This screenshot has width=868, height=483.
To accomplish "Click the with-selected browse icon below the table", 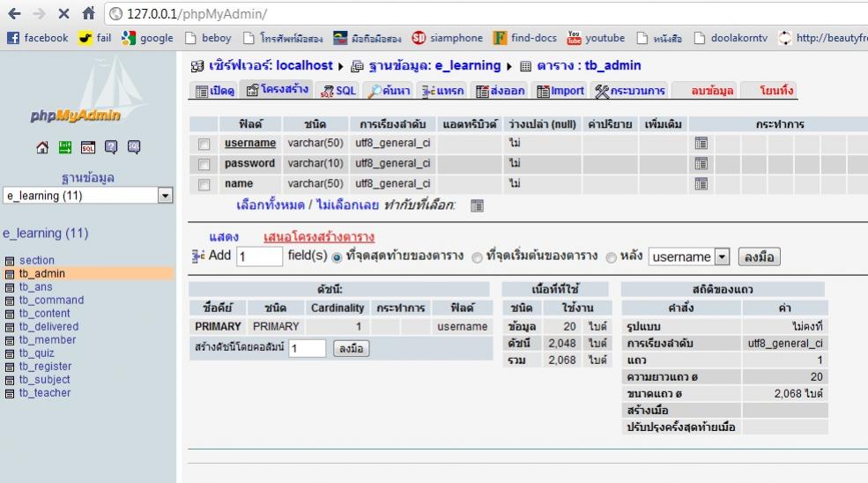I will point(477,206).
